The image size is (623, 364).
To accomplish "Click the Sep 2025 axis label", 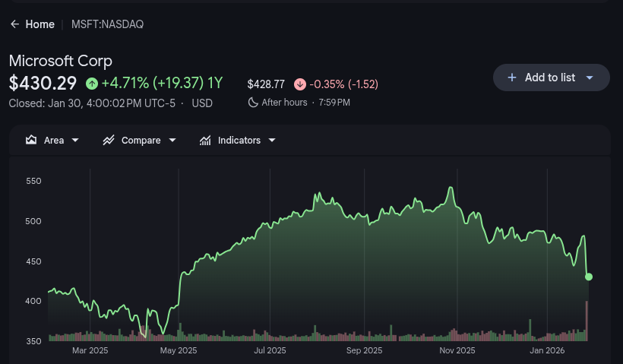I will (365, 350).
